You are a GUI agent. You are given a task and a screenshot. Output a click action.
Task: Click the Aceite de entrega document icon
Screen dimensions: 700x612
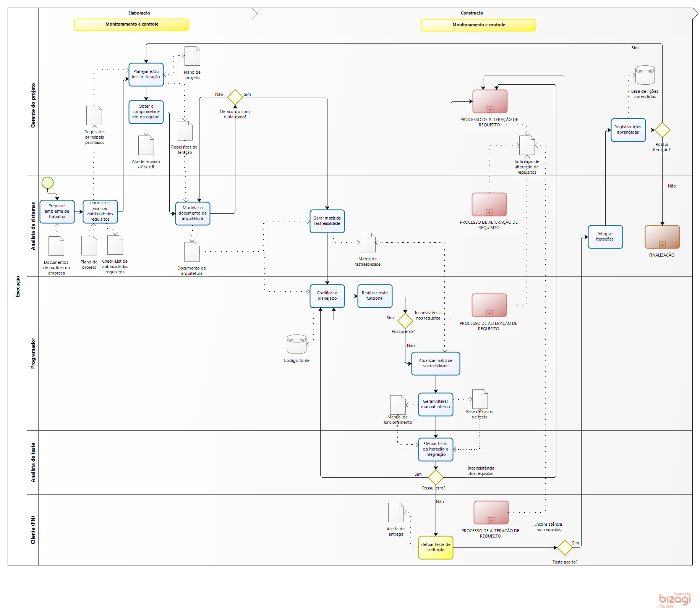point(396,513)
